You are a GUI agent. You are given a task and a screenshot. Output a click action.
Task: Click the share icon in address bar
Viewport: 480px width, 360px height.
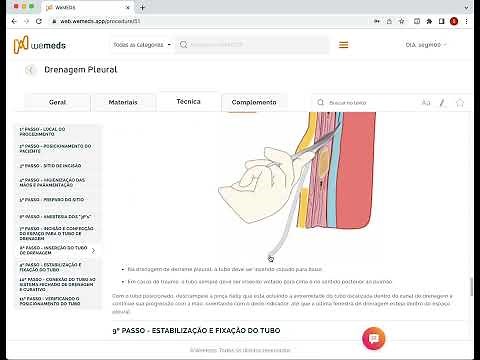[x=389, y=21]
